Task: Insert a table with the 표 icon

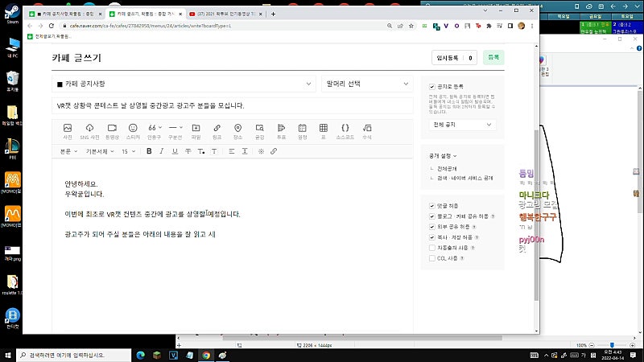Action: [x=324, y=131]
